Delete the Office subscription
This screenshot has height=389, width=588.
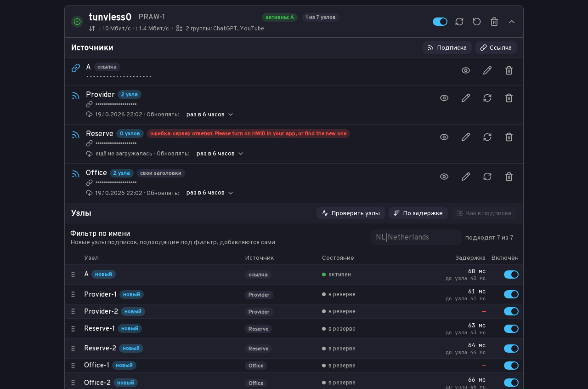pyautogui.click(x=509, y=177)
